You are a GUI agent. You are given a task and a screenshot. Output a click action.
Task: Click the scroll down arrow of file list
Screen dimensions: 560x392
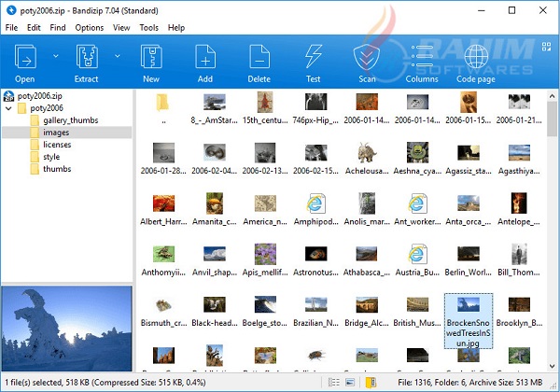pyautogui.click(x=553, y=368)
